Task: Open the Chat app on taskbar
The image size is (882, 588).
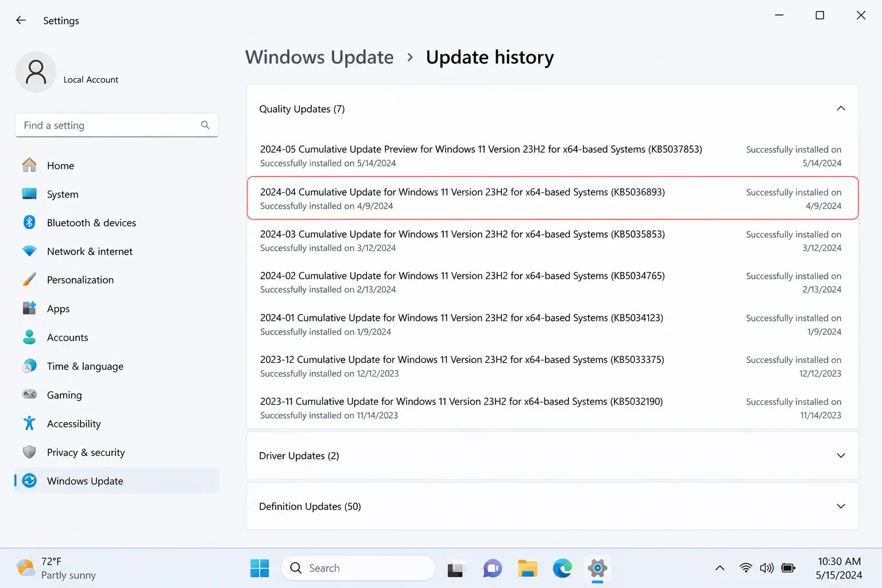Action: (492, 568)
